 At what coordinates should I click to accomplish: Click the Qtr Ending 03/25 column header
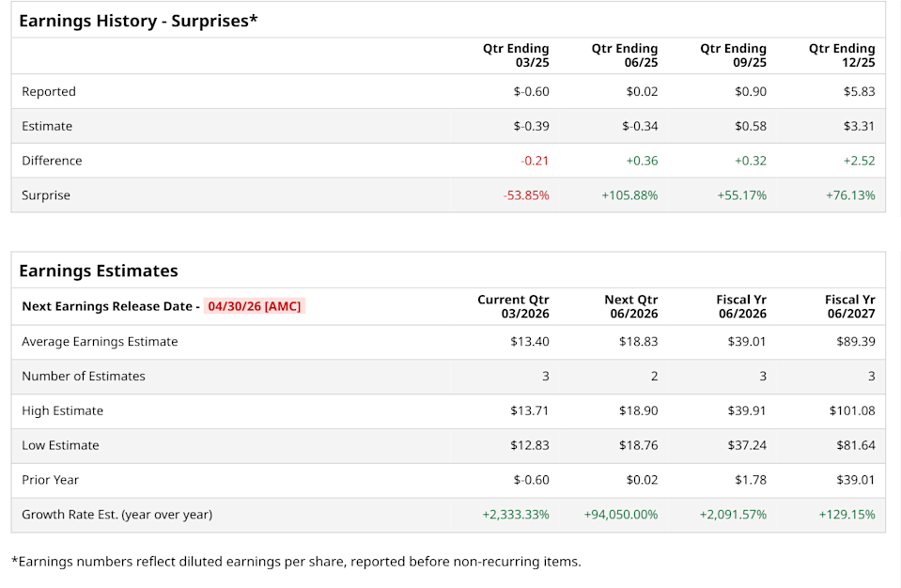[515, 55]
